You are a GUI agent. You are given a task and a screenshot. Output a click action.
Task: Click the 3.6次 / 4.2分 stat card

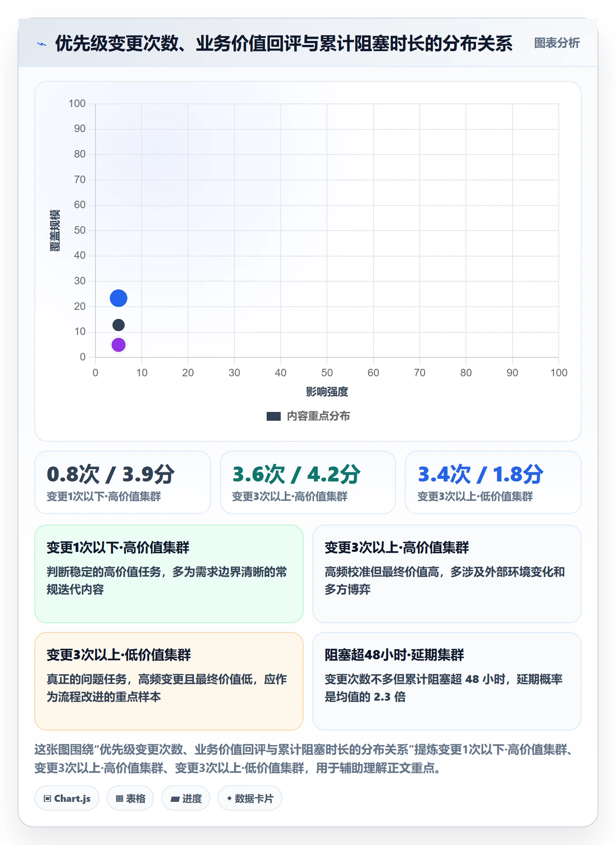coord(308,482)
